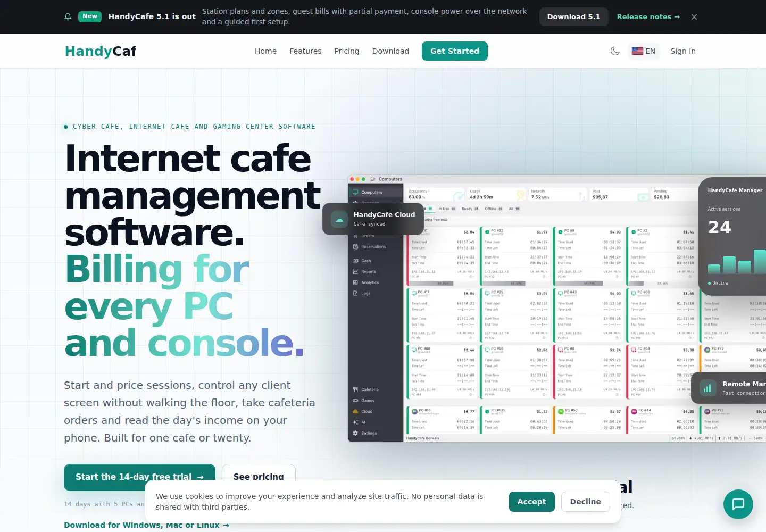
Task: Switch to the Ready filter tab
Action: (470, 209)
